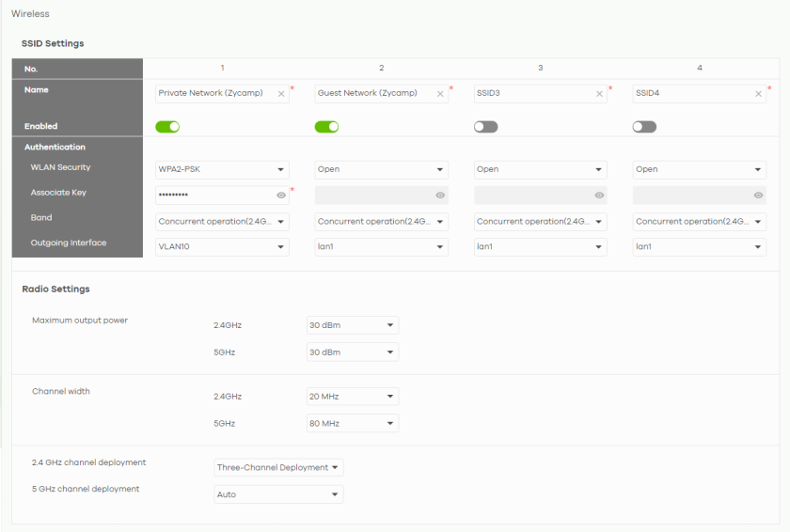The height and width of the screenshot is (532, 790).
Task: Turn off the Guest Network enabled switch
Action: (x=326, y=127)
